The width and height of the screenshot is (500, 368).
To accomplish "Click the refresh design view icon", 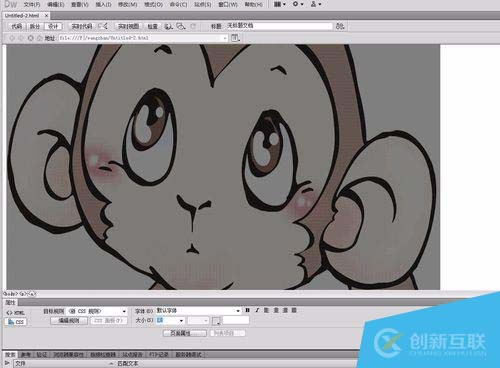I will (x=193, y=26).
